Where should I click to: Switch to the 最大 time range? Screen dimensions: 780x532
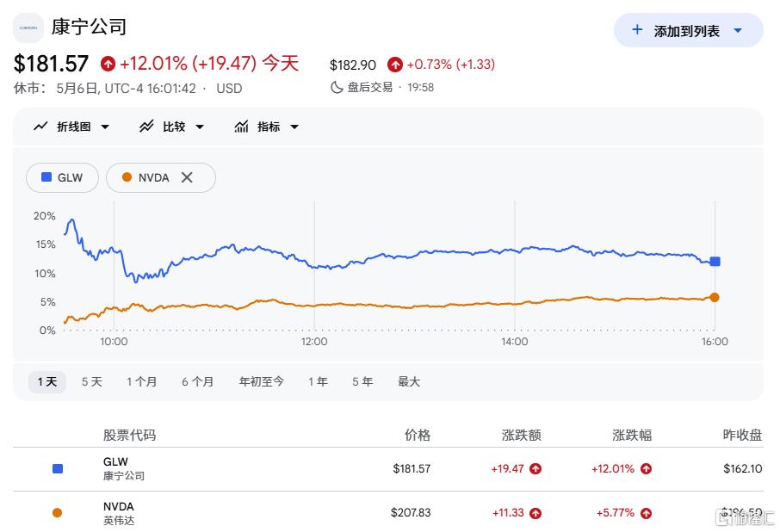409,382
